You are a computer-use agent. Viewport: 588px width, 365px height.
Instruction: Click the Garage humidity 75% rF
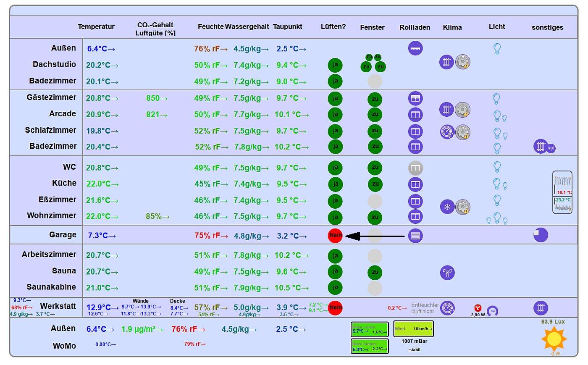click(211, 236)
